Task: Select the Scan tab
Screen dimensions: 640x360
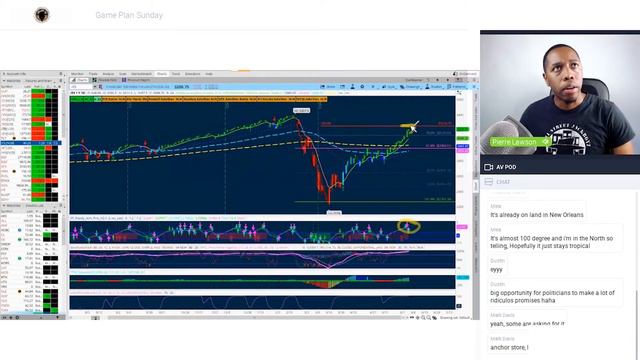Action: click(123, 74)
